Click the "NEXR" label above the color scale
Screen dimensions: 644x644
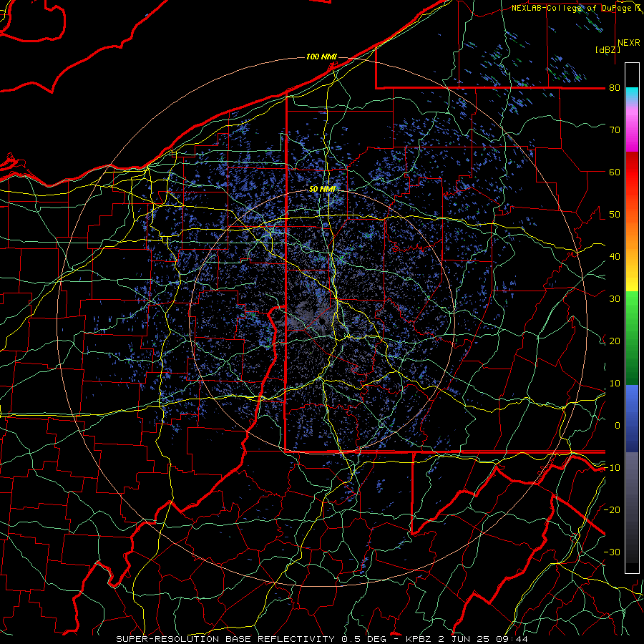[629, 43]
